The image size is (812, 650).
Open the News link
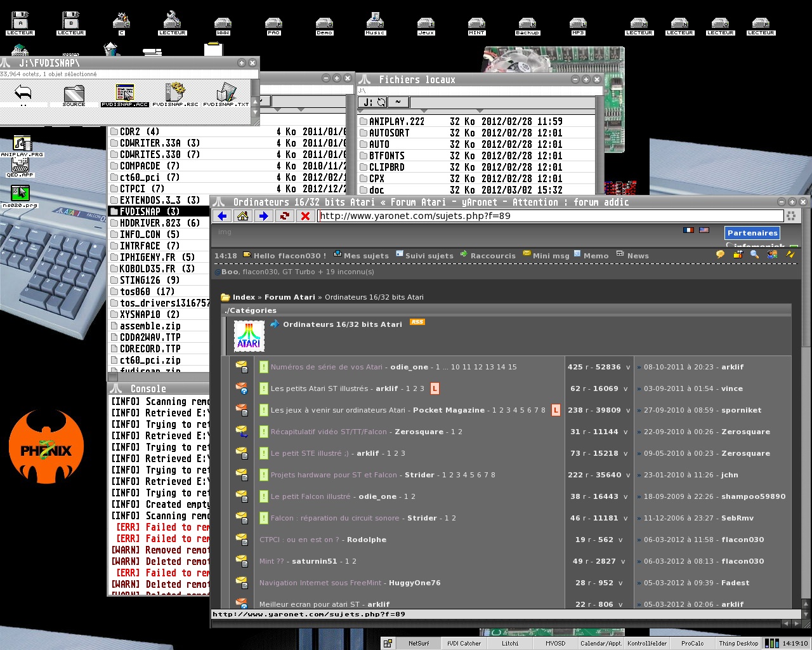pos(638,256)
